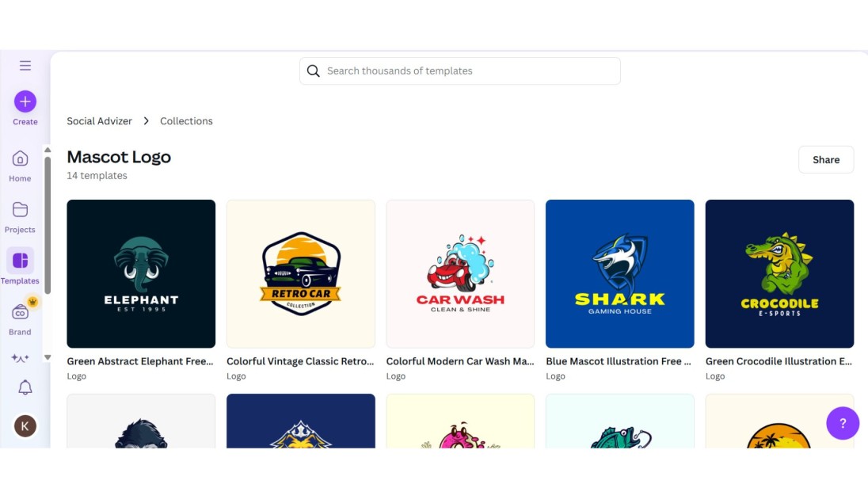Click Logo label under Crocodile template

coord(715,376)
